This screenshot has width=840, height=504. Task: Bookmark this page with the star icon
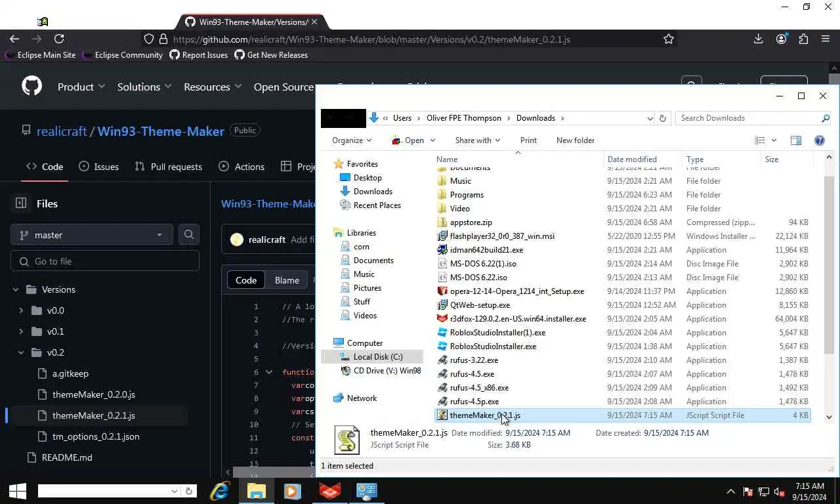click(669, 39)
